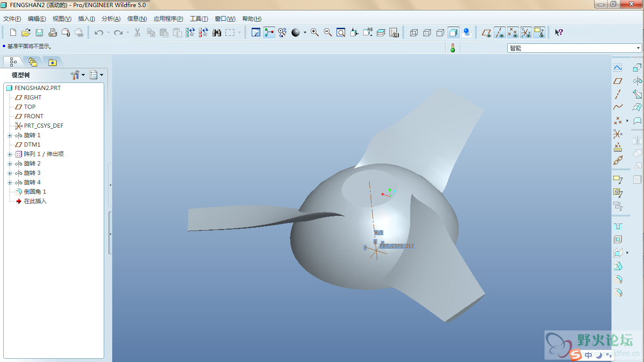The height and width of the screenshot is (362, 644).
Task: Select the Datum Plane tool
Action: (x=618, y=81)
